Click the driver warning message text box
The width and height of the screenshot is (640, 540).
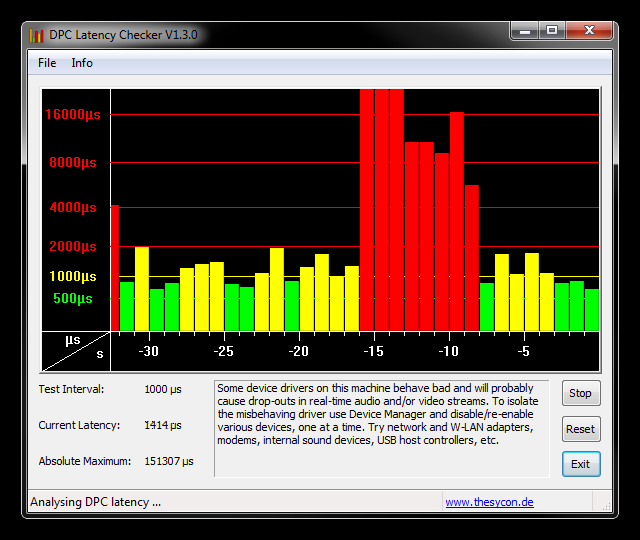coord(382,429)
